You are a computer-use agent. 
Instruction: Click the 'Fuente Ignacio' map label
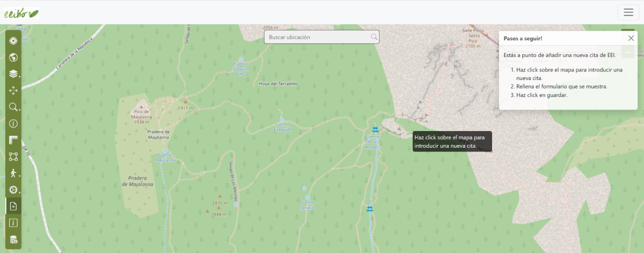click(308, 205)
